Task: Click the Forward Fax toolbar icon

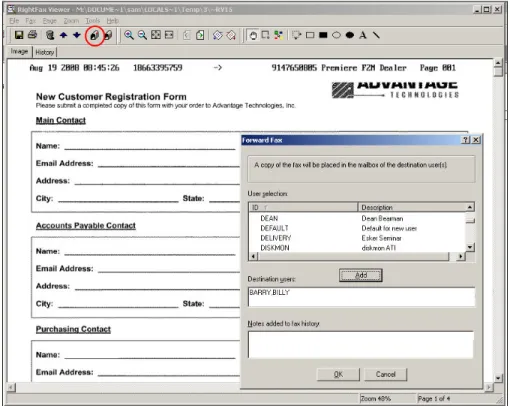Action: point(95,35)
